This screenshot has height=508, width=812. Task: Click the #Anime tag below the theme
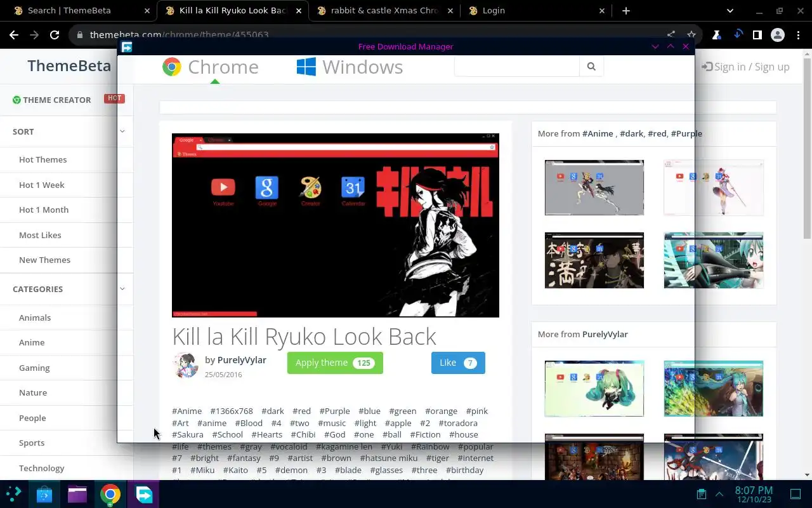coord(187,411)
